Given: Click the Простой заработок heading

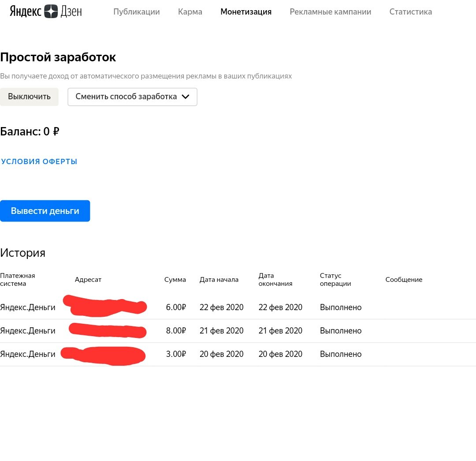Looking at the screenshot, I should 58,57.
